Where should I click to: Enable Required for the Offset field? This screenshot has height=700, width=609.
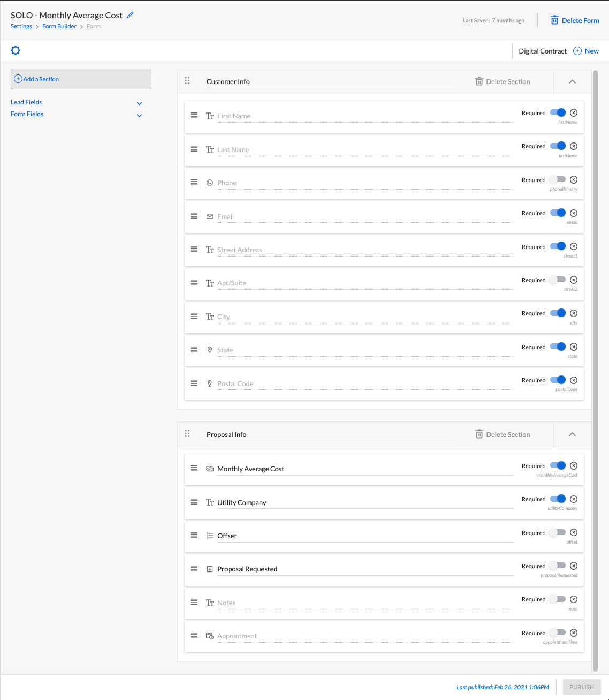click(558, 532)
